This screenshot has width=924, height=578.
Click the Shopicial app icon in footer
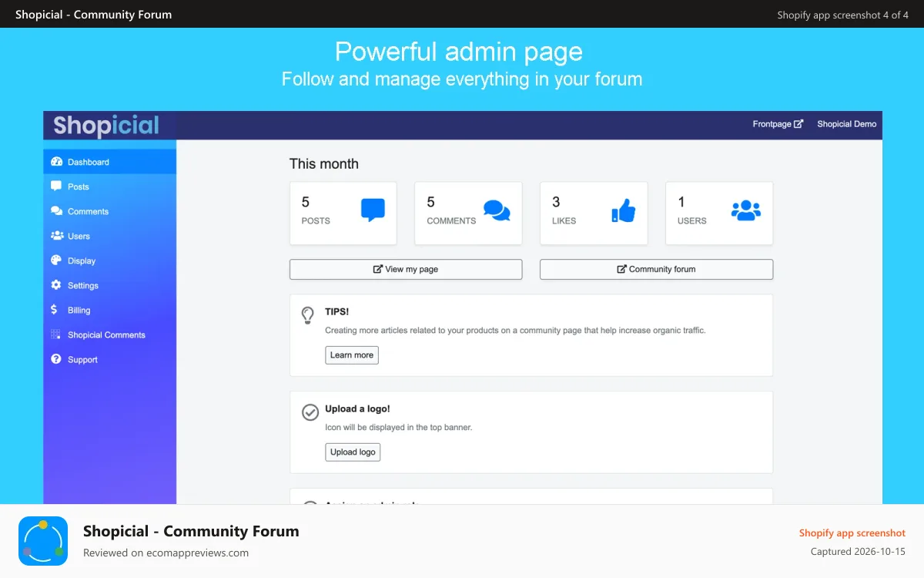[x=43, y=541]
